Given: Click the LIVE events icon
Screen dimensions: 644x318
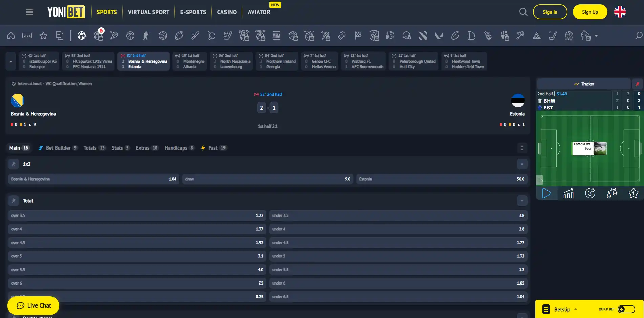Looking at the screenshot, I should coord(27,36).
